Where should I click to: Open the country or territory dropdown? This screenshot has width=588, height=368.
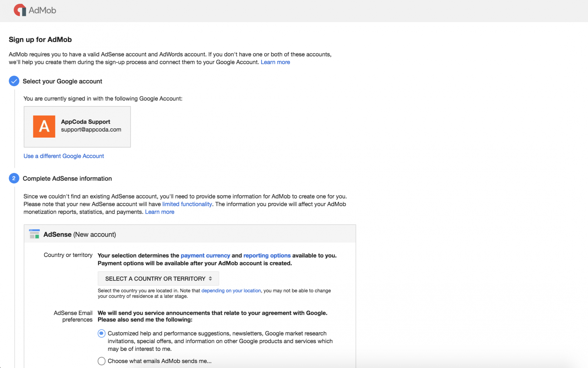coord(158,278)
